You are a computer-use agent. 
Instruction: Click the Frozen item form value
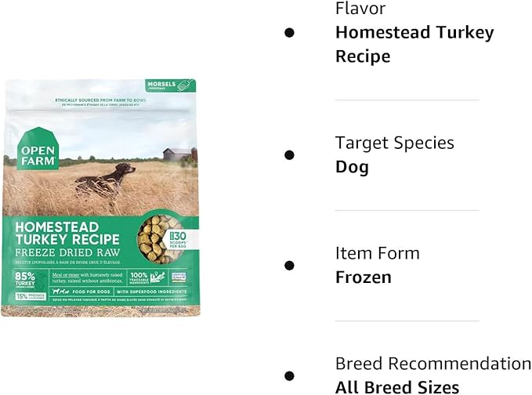pos(363,277)
